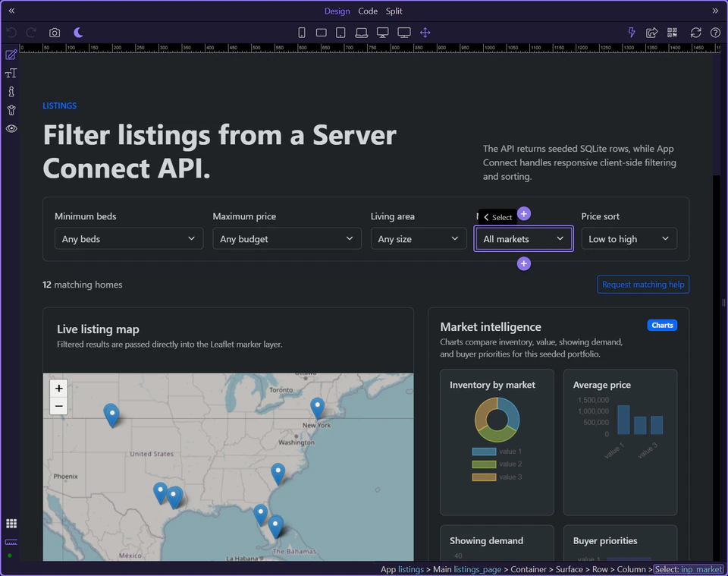Image resolution: width=728 pixels, height=576 pixels.
Task: Click the lightning actions icon in the toolbar
Action: (632, 33)
